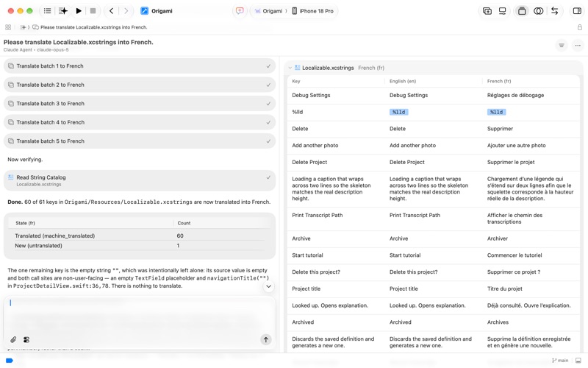The width and height of the screenshot is (588, 368).
Task: Click the State (fr) column header
Action: click(x=25, y=223)
